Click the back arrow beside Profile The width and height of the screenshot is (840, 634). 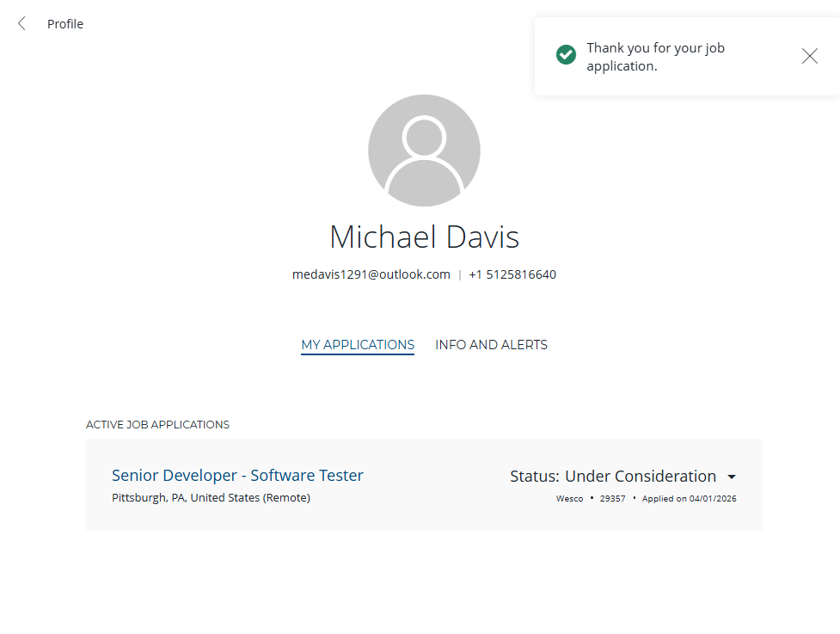21,24
